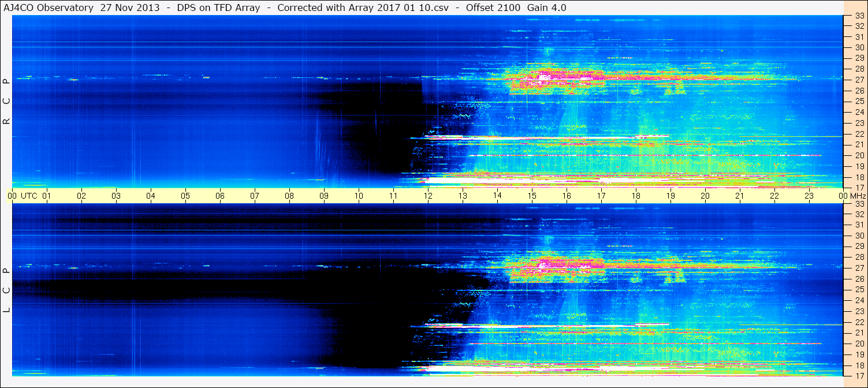Select hour 13 on the UTC time axis
This screenshot has height=388, width=868.
[x=463, y=196]
